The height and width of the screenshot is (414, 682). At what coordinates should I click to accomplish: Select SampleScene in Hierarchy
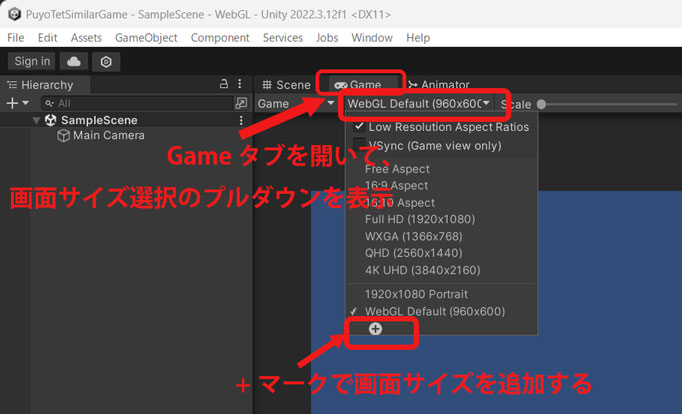pyautogui.click(x=99, y=120)
